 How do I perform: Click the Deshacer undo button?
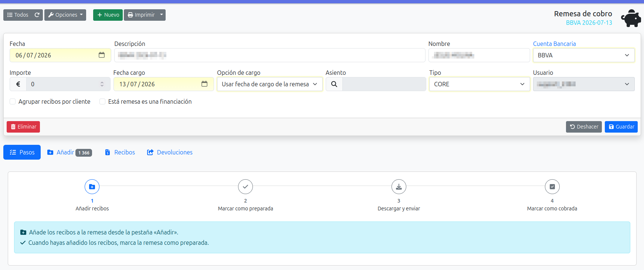click(x=584, y=127)
